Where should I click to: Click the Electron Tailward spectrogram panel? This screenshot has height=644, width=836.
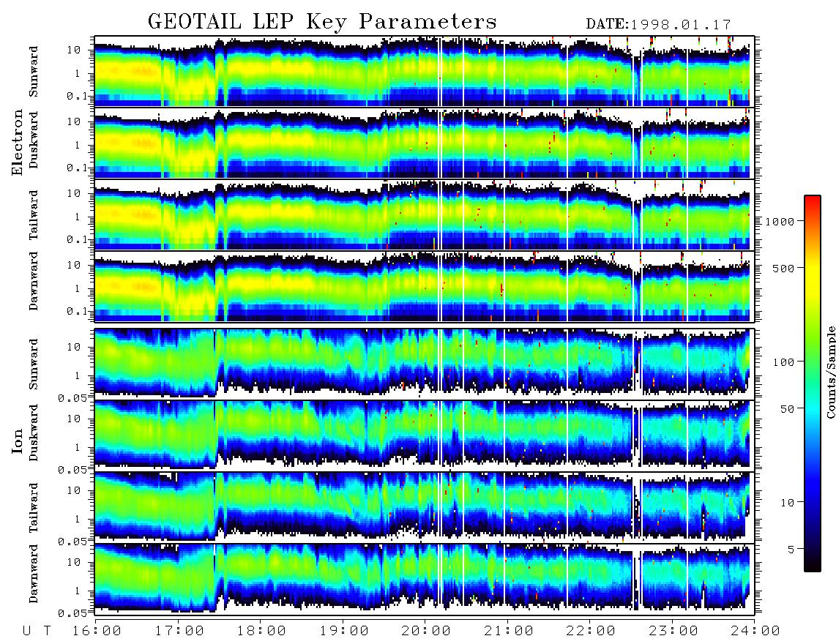pyautogui.click(x=425, y=215)
